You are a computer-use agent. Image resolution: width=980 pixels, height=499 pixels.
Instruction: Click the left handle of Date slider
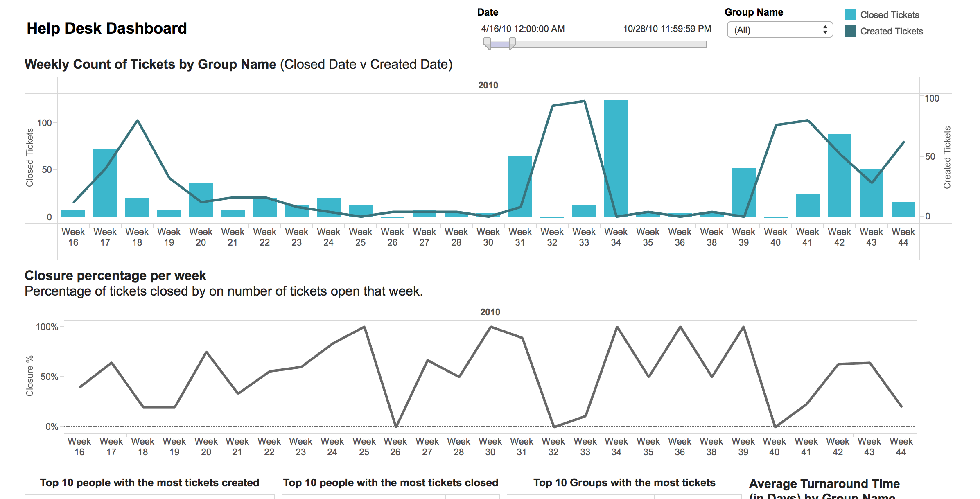[487, 43]
